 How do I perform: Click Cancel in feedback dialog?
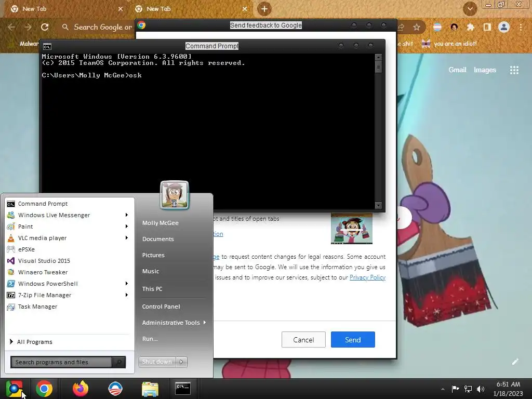303,340
